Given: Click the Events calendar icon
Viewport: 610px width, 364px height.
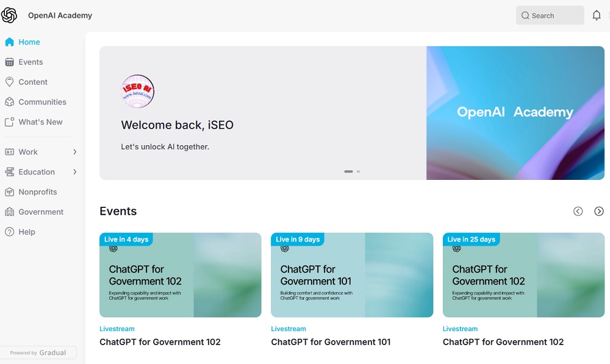Looking at the screenshot, I should tap(9, 62).
